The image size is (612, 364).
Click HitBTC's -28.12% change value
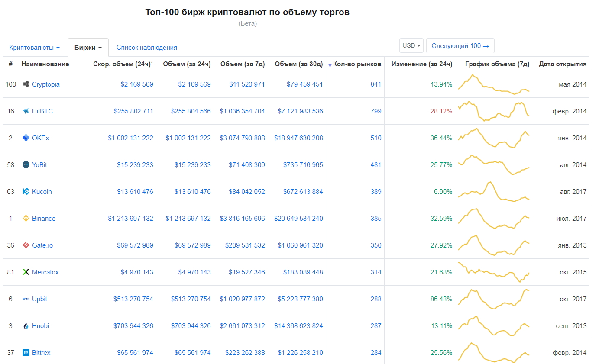pyautogui.click(x=440, y=111)
